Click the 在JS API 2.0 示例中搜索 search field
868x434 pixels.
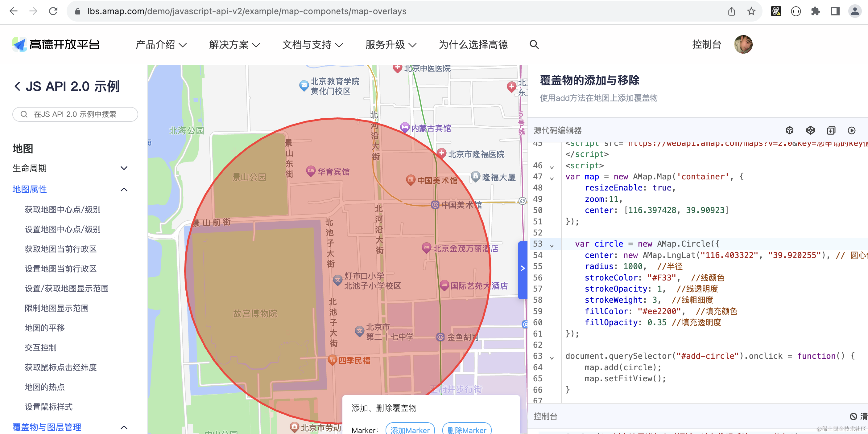coord(75,114)
